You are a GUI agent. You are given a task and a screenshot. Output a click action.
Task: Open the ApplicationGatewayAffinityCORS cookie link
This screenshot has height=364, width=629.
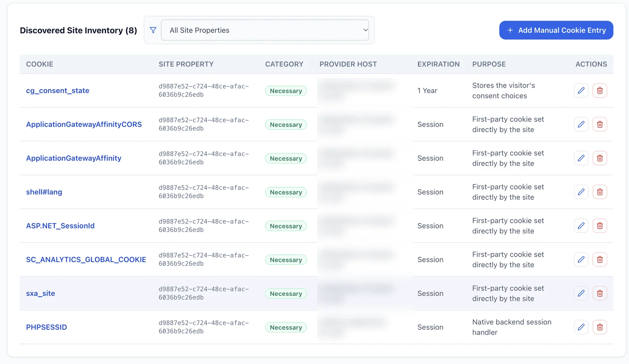pos(84,124)
